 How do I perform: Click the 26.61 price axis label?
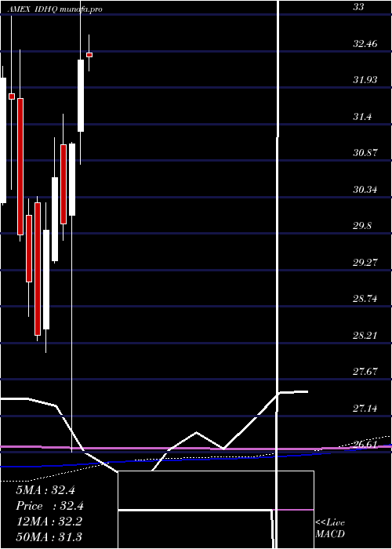tap(365, 445)
